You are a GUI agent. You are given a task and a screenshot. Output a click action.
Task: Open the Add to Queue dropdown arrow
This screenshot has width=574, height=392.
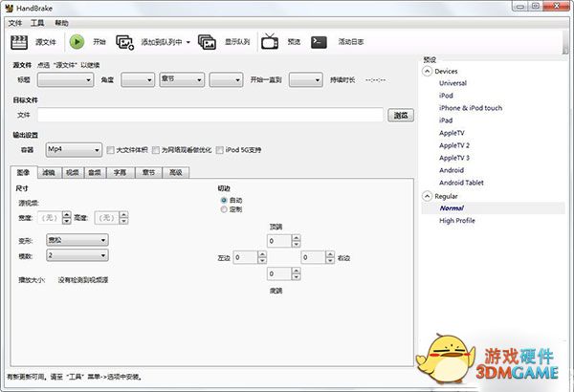[x=188, y=42]
